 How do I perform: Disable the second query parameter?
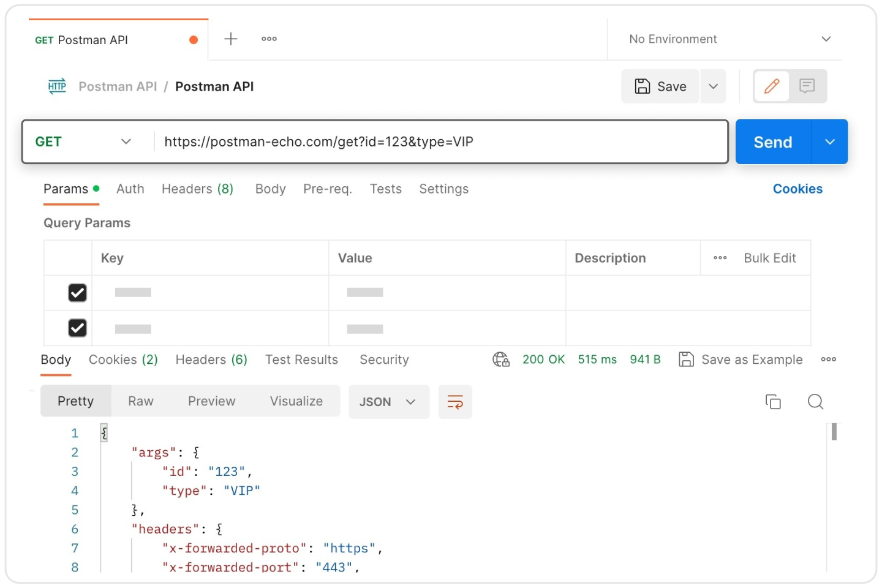[x=77, y=328]
